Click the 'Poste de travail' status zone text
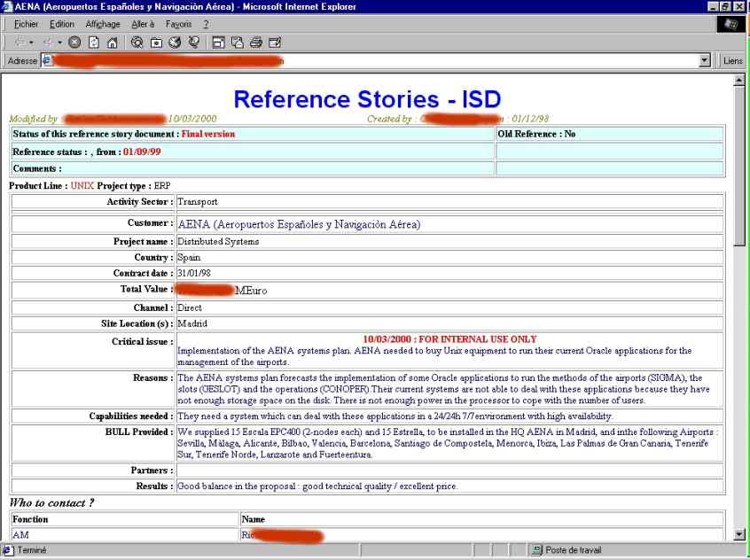 tap(574, 550)
